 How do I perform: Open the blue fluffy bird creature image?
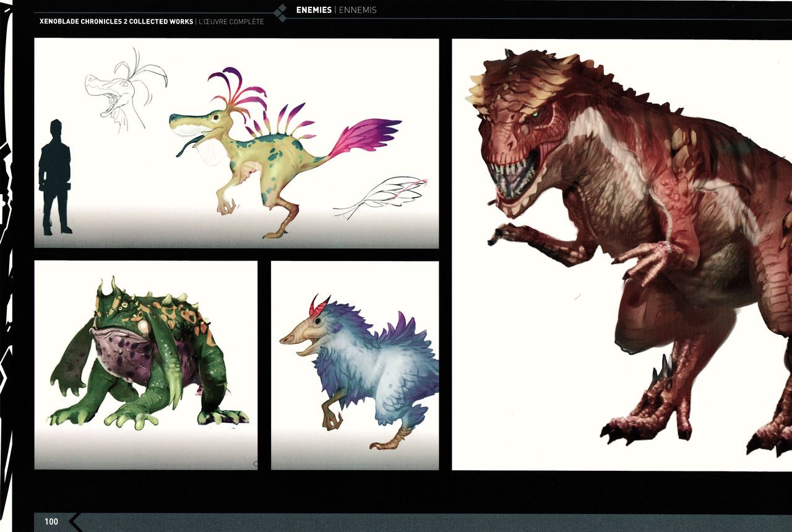355,365
